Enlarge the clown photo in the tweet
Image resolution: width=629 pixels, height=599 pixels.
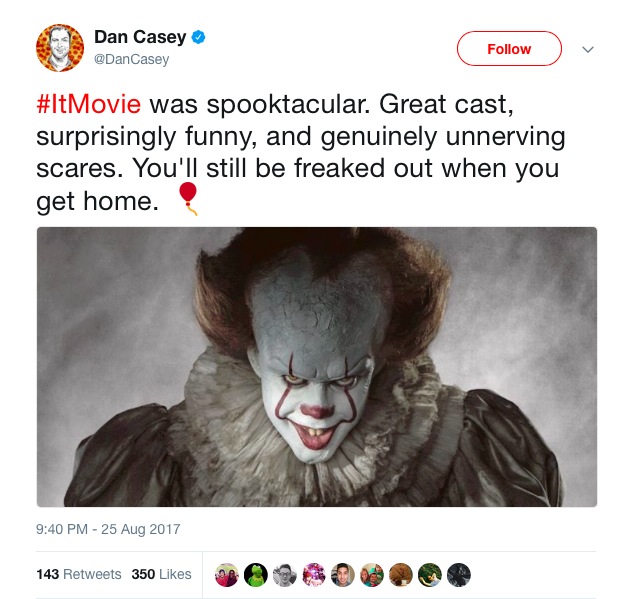tap(317, 367)
